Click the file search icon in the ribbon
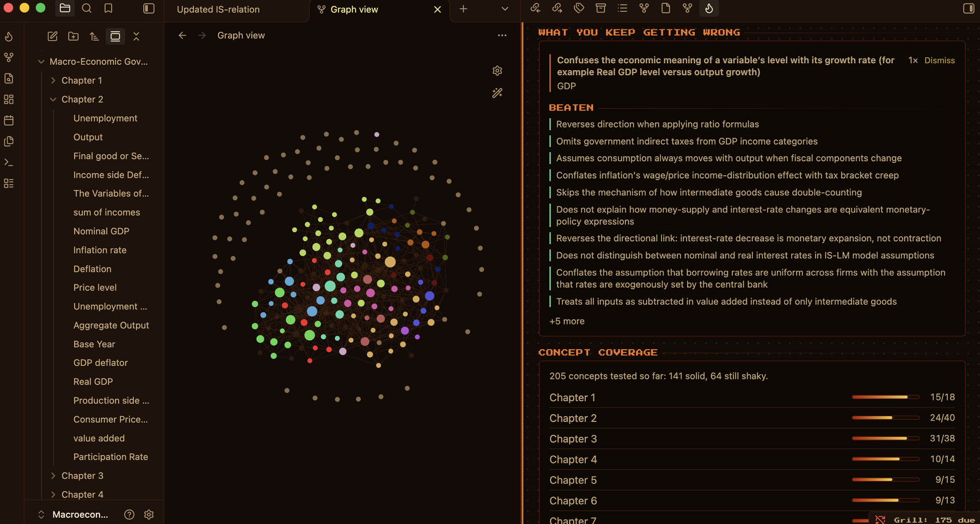Image resolution: width=980 pixels, height=524 pixels. (x=9, y=78)
